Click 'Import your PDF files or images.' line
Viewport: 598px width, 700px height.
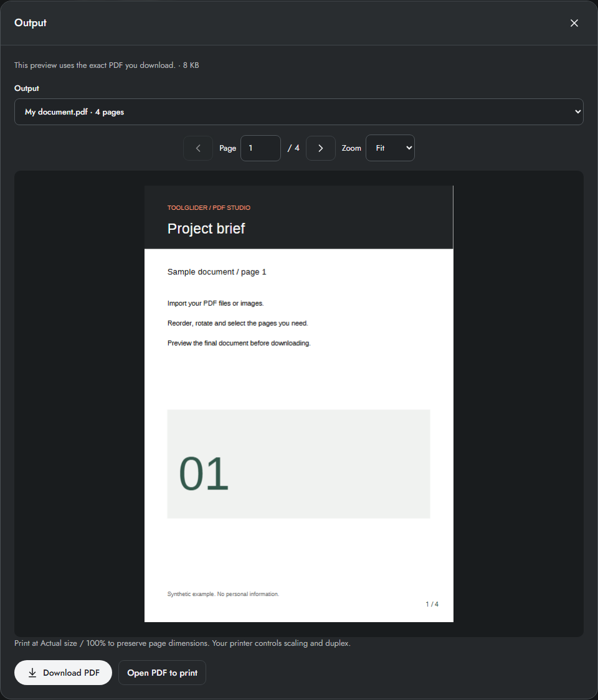tap(216, 303)
